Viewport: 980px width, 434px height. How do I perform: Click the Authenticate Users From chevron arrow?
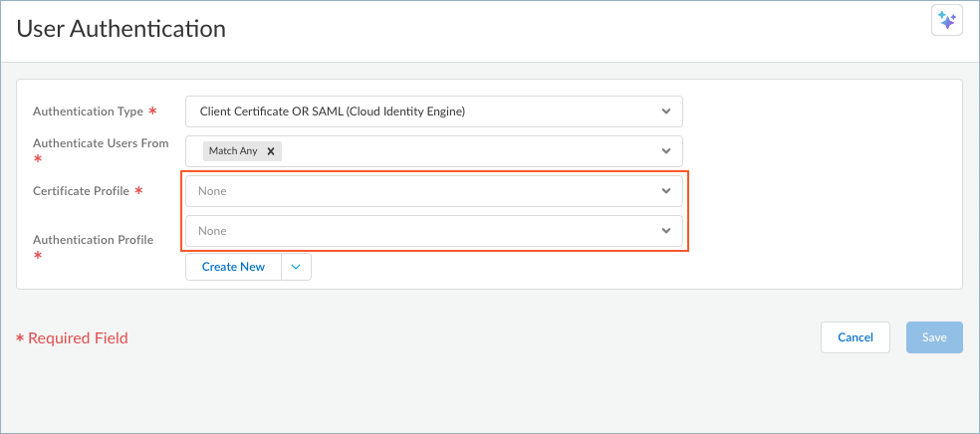tap(666, 151)
